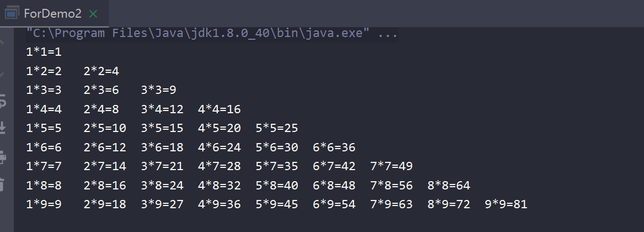This screenshot has height=232, width=644.
Task: Place cursor on the 1*1=1 output line
Action: [x=44, y=52]
